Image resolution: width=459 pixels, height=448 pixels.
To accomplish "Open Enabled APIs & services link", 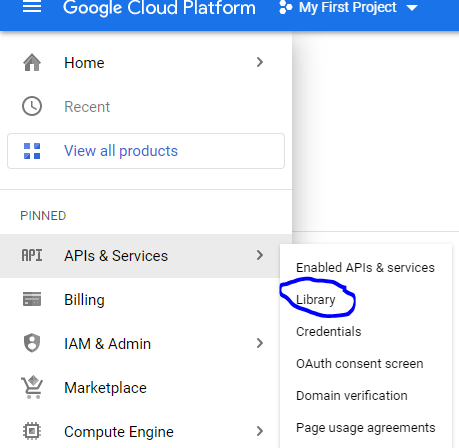I will [x=365, y=268].
